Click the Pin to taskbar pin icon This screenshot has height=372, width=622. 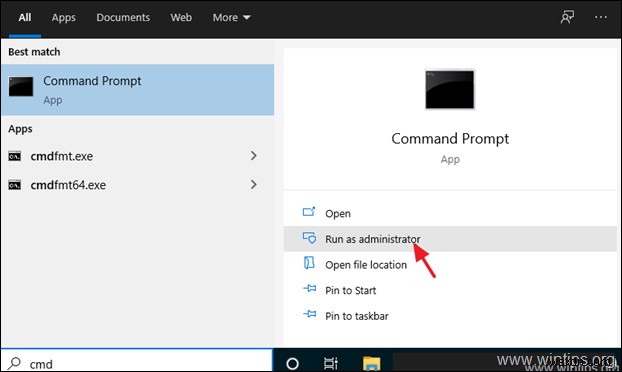click(x=310, y=314)
